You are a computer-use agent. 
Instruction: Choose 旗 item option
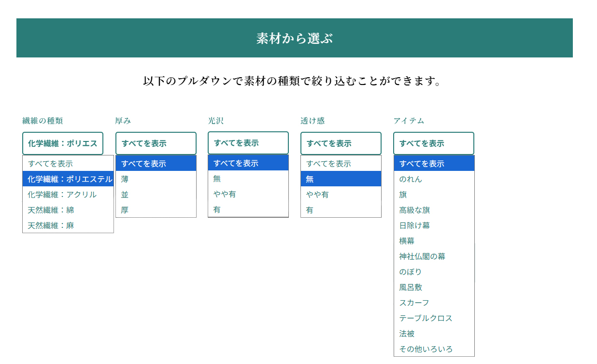(434, 195)
